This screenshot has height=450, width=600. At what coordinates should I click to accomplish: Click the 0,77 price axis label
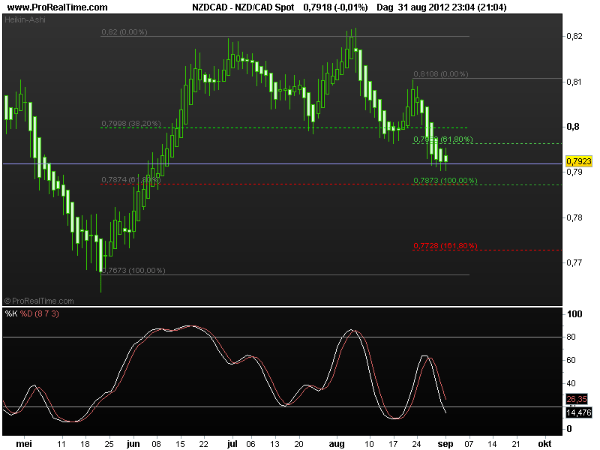(x=574, y=263)
